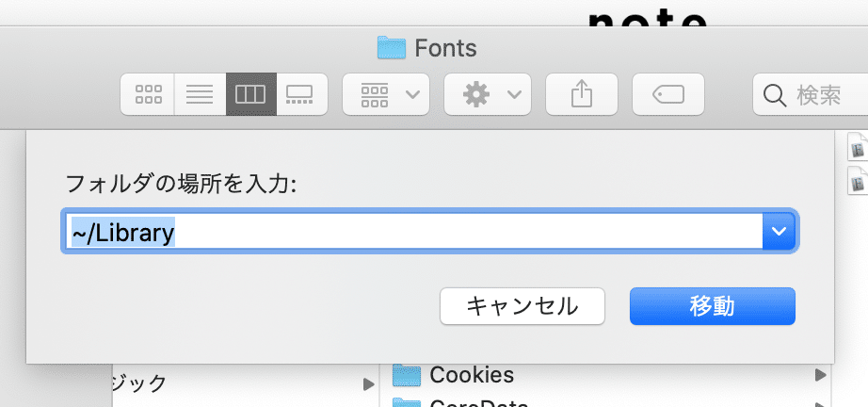
Task: Select the Cookies folder row
Action: pos(606,375)
